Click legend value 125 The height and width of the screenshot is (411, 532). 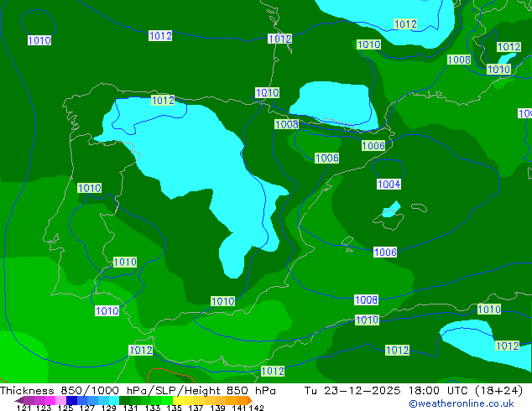(x=65, y=408)
